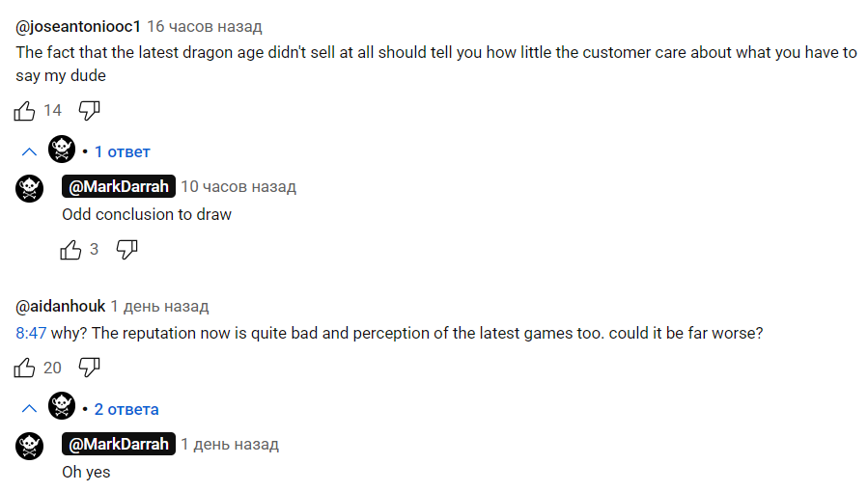Image resolution: width=868 pixels, height=492 pixels.
Task: Click @MarkDarrah badge on the 10-hours-ago reply
Action: point(119,186)
